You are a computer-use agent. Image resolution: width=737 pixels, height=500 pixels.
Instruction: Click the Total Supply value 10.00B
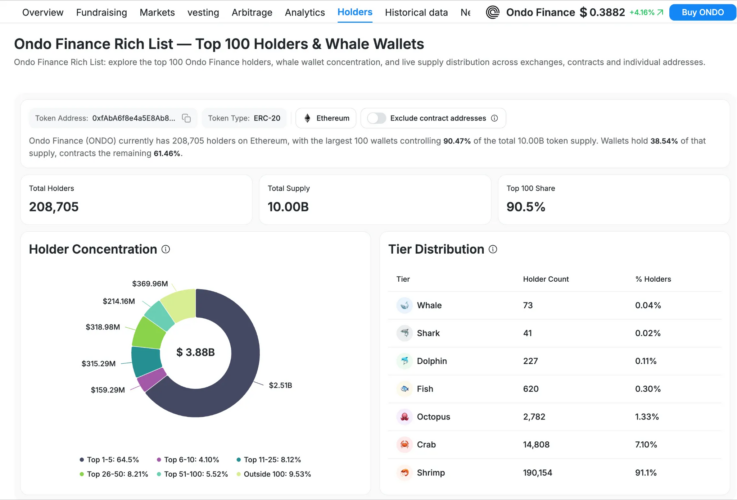coord(288,207)
